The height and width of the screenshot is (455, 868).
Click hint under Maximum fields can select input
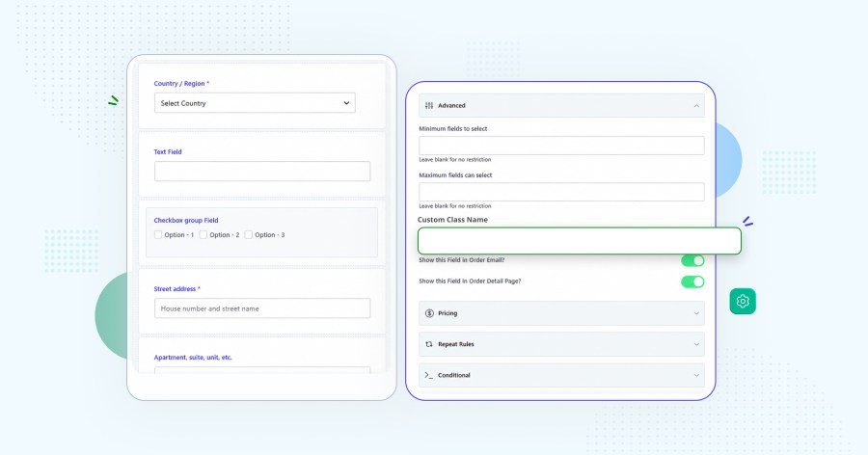pyautogui.click(x=455, y=206)
